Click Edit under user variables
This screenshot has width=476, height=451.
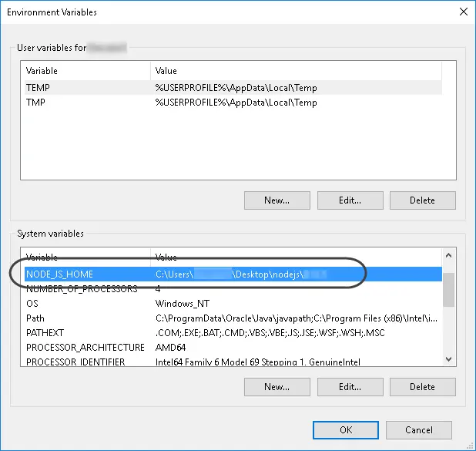pyautogui.click(x=350, y=200)
